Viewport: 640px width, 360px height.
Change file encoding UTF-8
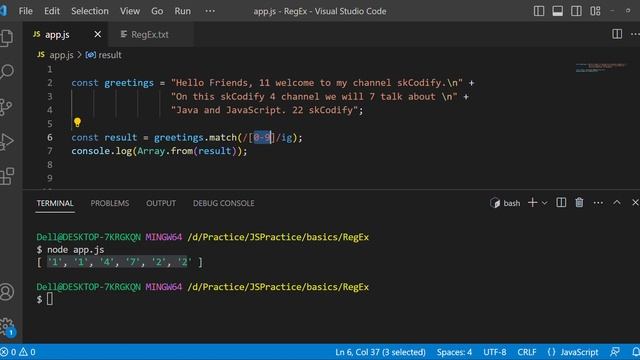[x=495, y=352]
